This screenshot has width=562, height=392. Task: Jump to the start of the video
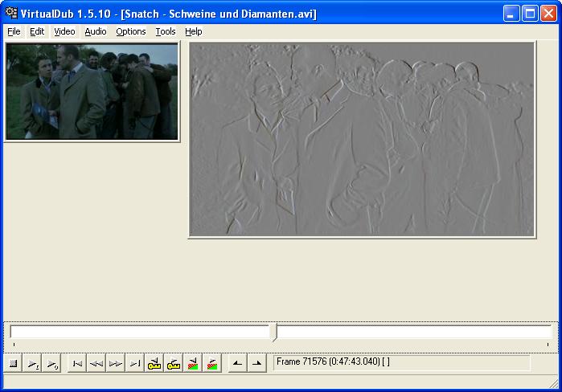point(77,363)
